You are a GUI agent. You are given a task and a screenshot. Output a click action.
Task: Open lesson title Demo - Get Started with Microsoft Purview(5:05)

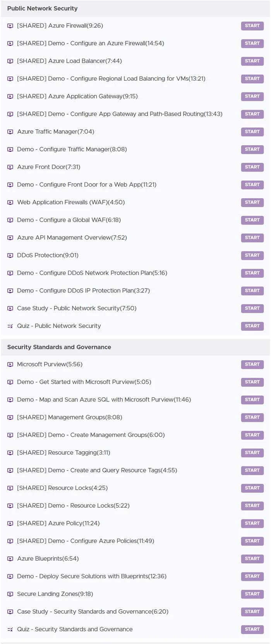[84, 382]
